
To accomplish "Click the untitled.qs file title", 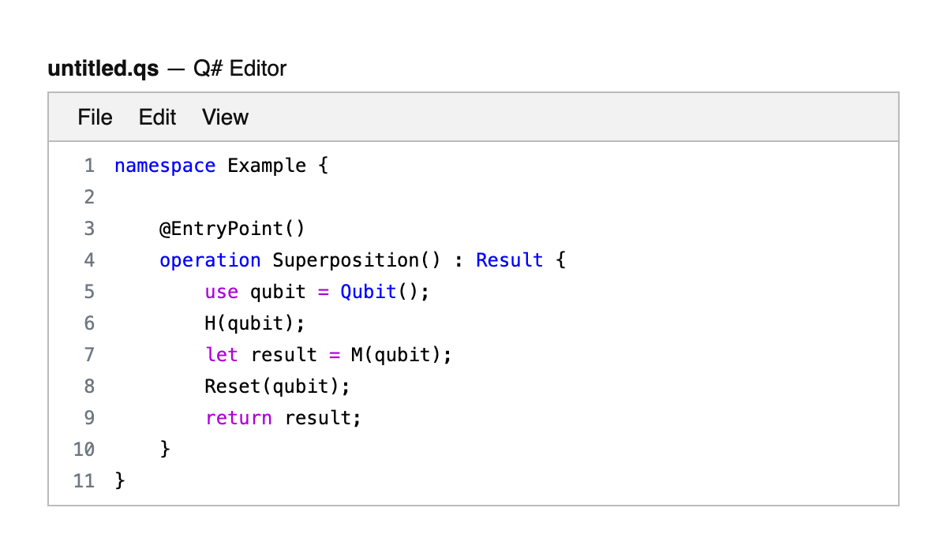I will pos(103,69).
